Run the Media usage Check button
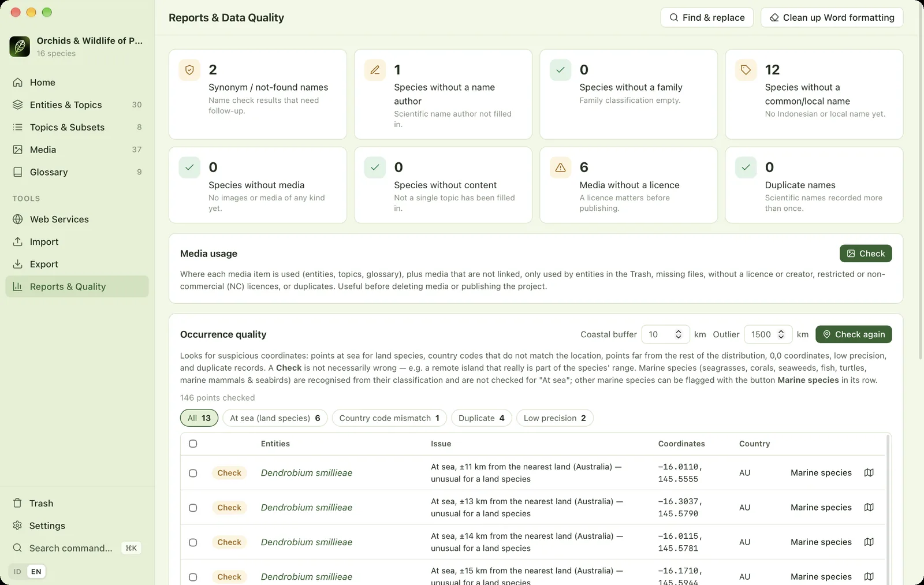 [866, 254]
